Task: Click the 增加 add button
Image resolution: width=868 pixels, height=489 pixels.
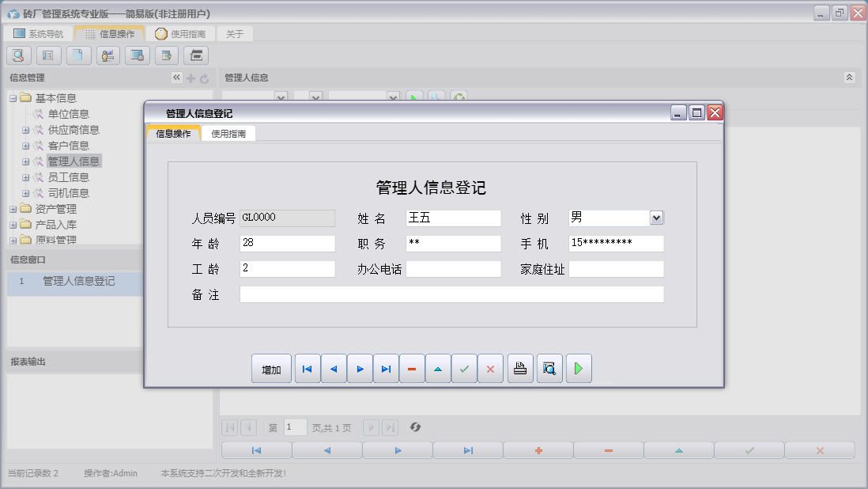Action: tap(271, 368)
